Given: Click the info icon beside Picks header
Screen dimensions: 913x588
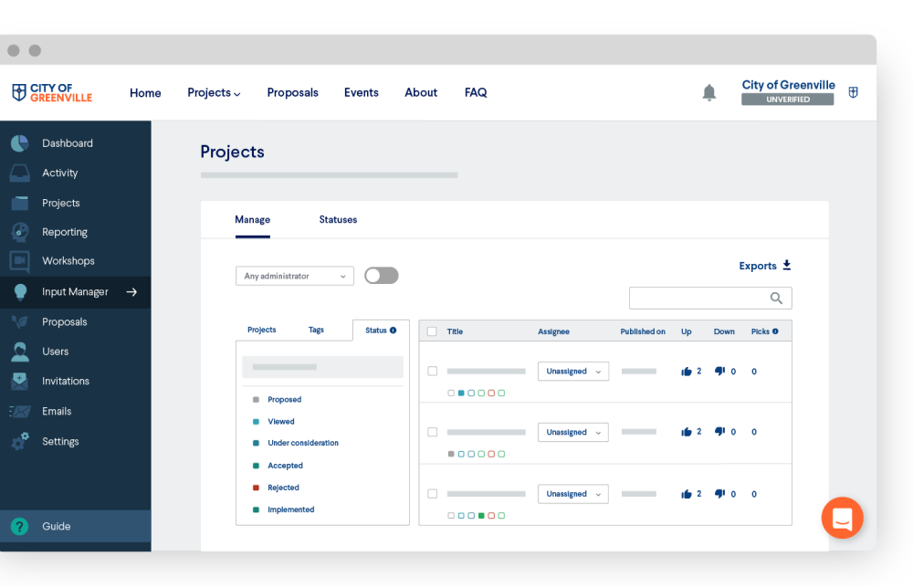Looking at the screenshot, I should (x=775, y=331).
